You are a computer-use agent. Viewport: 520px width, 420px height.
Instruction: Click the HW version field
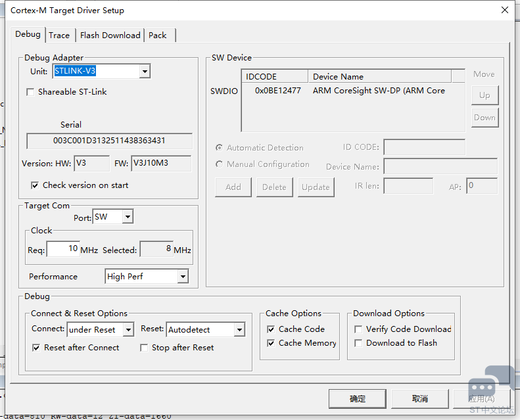[x=92, y=164]
